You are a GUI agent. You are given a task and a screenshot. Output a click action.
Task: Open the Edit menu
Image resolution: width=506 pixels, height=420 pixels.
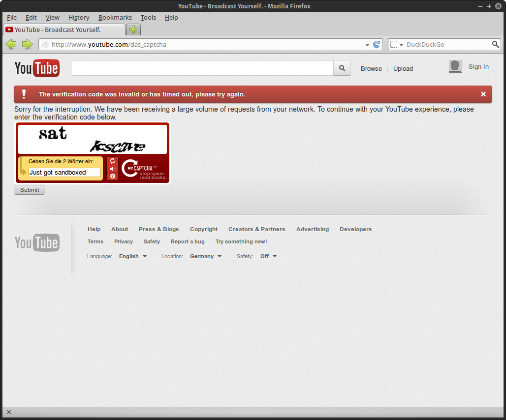[x=31, y=17]
